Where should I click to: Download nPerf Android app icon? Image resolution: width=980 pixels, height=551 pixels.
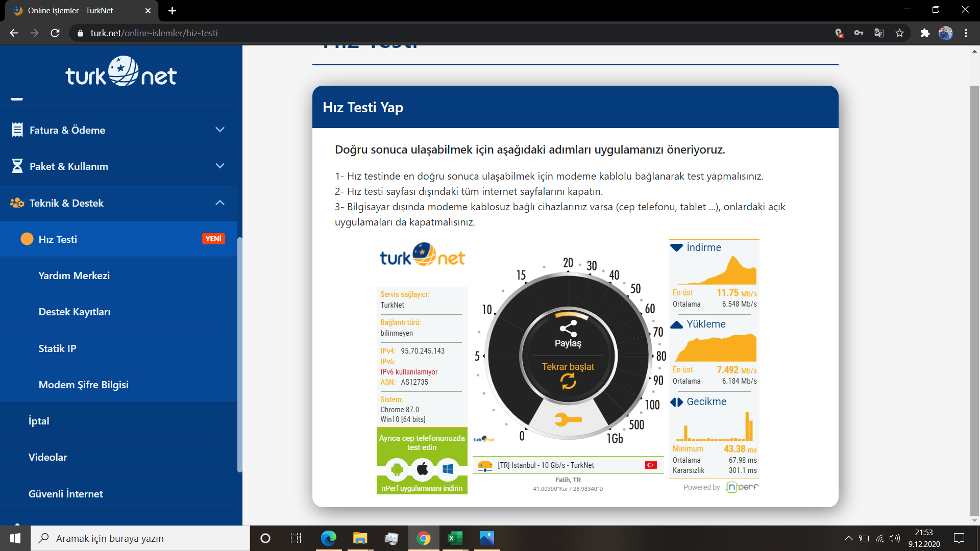pyautogui.click(x=397, y=469)
